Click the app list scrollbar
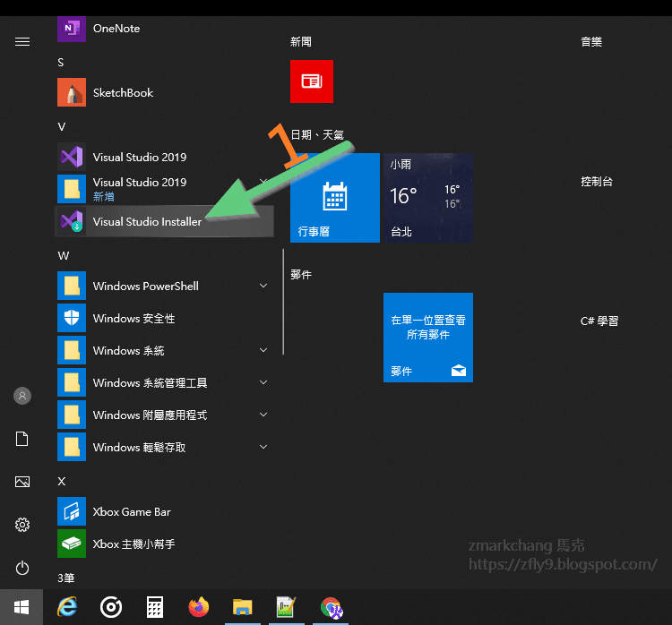 [283, 302]
